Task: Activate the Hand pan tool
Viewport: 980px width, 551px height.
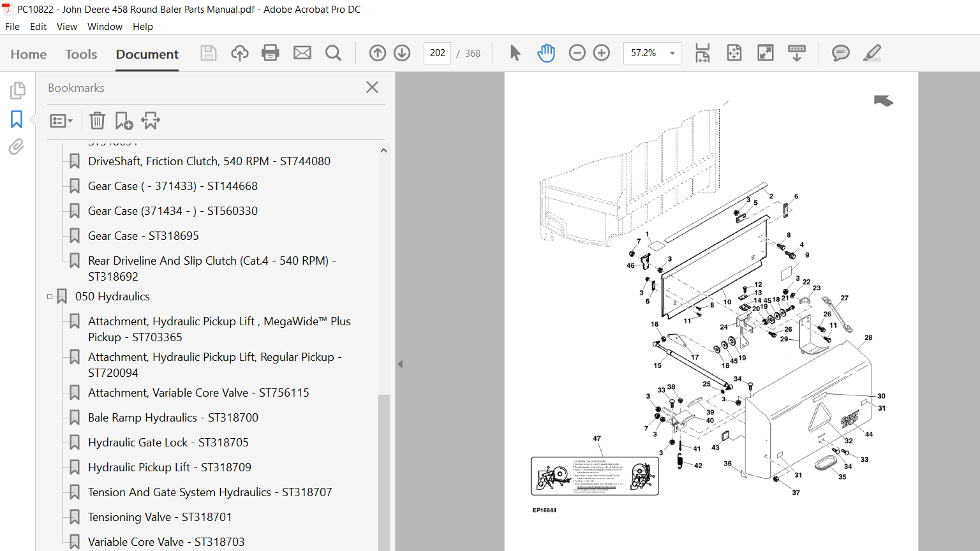Action: (546, 53)
